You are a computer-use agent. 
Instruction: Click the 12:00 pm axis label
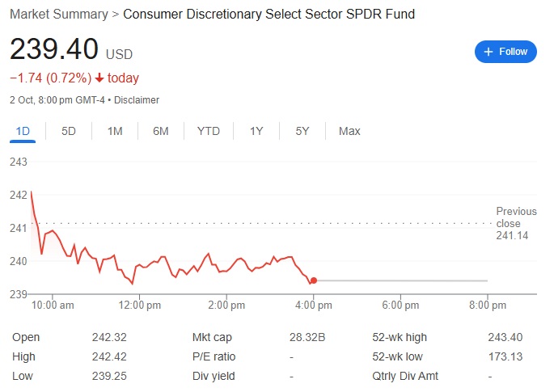140,306
